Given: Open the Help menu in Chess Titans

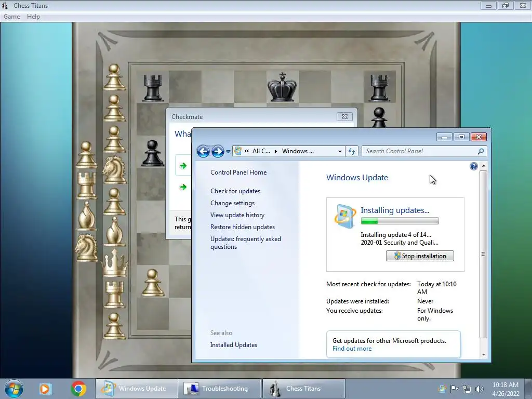Looking at the screenshot, I should coord(33,17).
